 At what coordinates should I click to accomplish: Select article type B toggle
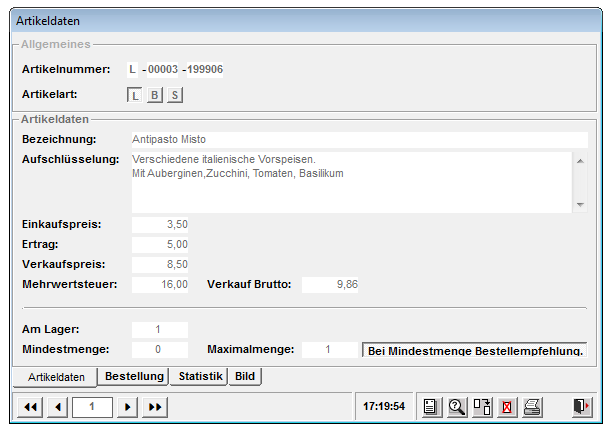point(155,95)
